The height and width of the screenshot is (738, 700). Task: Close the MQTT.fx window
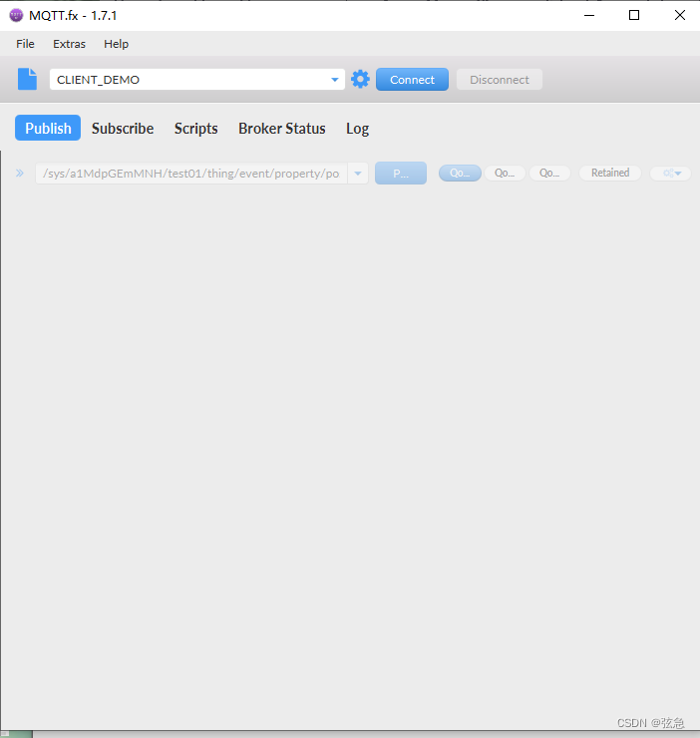point(679,16)
